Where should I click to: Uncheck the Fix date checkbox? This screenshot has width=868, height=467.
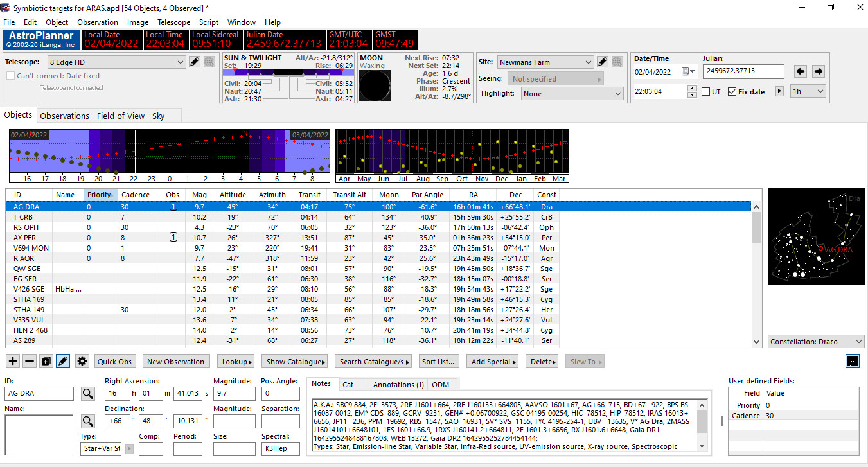pos(732,92)
